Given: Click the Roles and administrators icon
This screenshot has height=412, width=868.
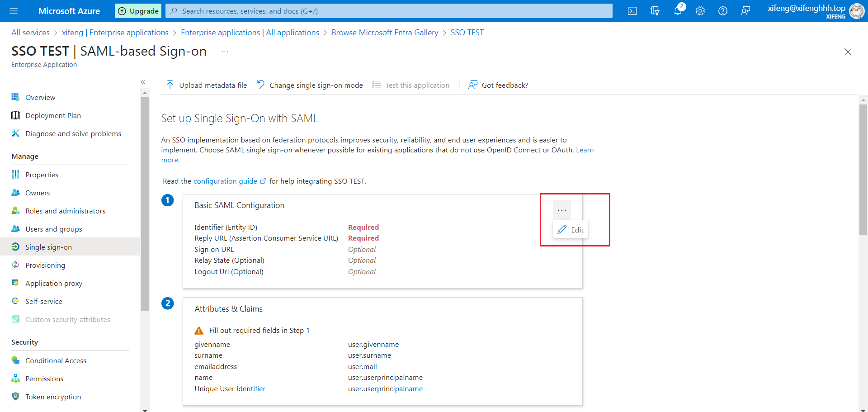Looking at the screenshot, I should pyautogui.click(x=15, y=210).
